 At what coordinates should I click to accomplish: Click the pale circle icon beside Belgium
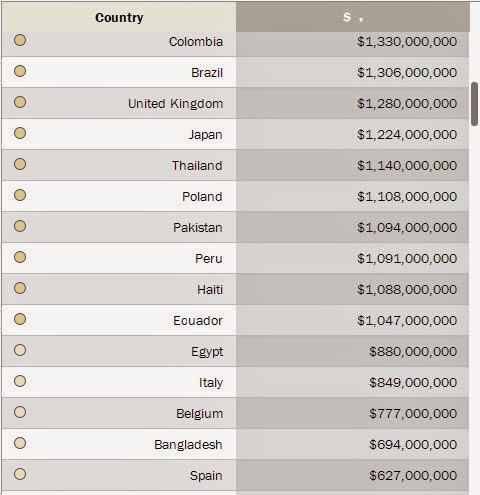[20, 412]
